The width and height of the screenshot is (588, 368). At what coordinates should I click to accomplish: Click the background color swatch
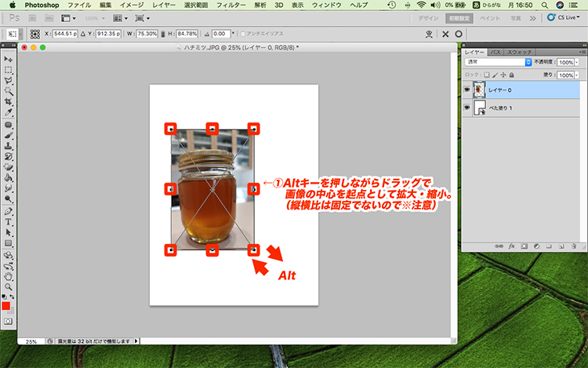click(12, 312)
